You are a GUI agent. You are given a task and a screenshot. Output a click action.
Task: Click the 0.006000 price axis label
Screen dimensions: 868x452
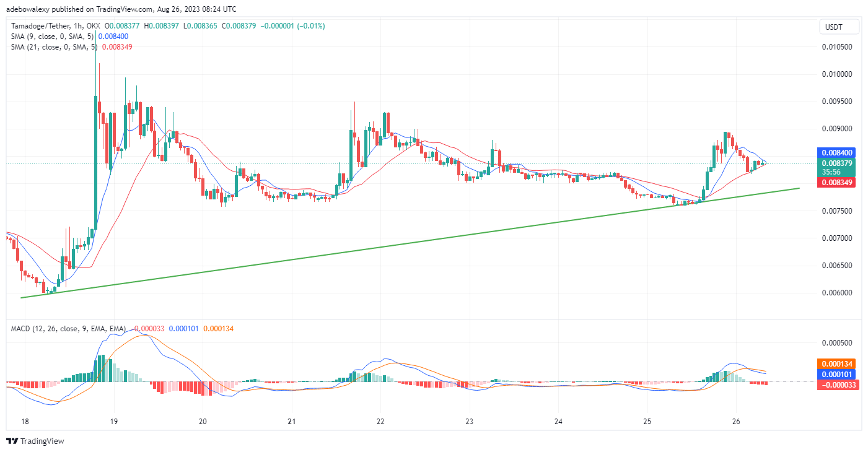838,293
